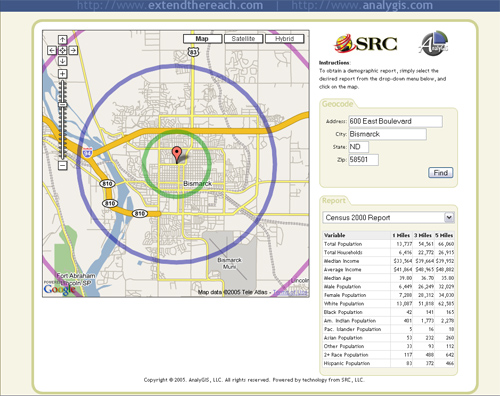The height and width of the screenshot is (396, 500).
Task: Click the zoom slider handle
Action: [x=62, y=105]
